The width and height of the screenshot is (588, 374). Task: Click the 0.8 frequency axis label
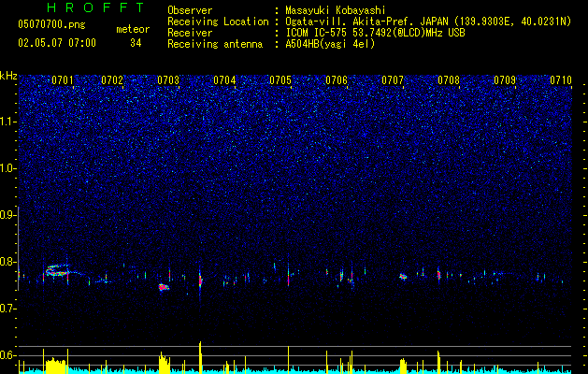8,262
